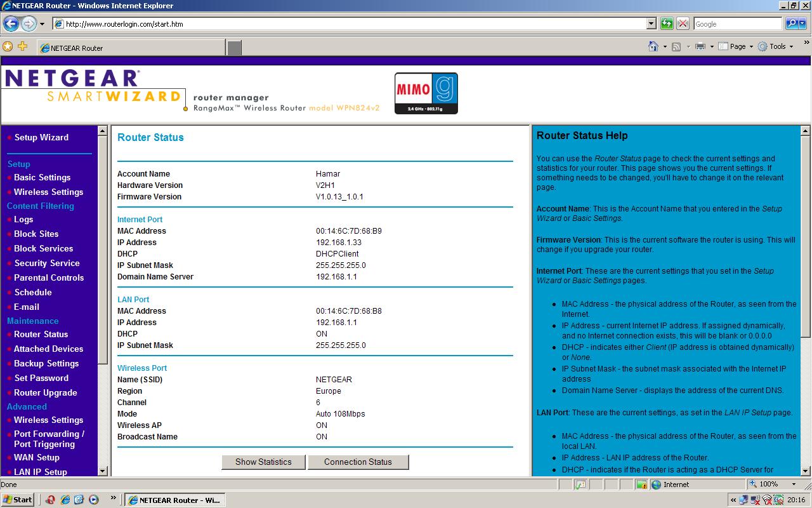Open Router Status in sidebar

point(41,334)
